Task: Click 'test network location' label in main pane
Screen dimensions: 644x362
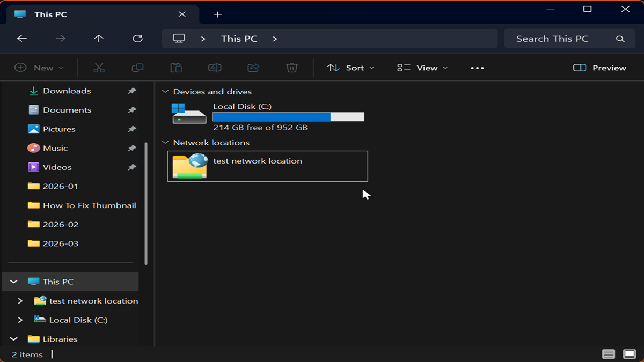Action: [258, 161]
